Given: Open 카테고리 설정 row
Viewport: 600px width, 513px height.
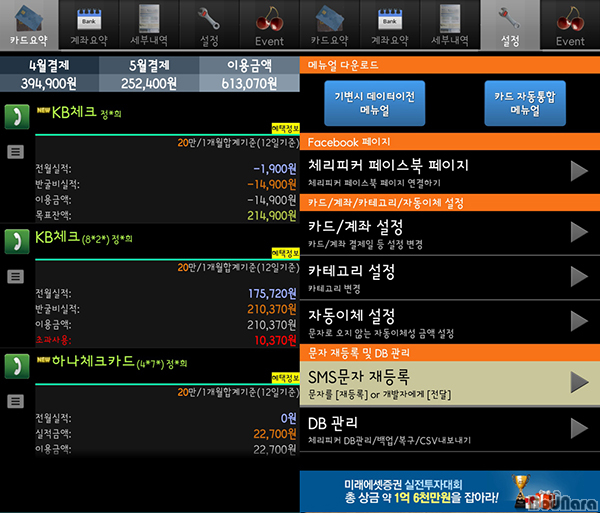Looking at the screenshot, I should tap(450, 278).
